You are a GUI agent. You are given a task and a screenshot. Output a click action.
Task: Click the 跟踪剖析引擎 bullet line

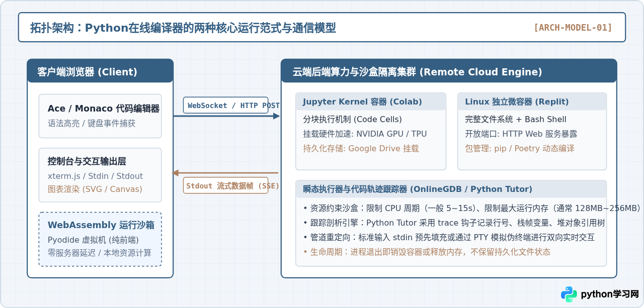[454, 223]
